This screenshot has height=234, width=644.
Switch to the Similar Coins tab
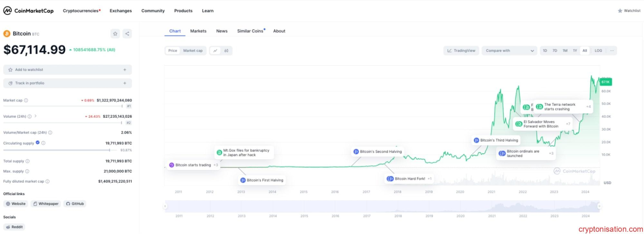pos(251,31)
